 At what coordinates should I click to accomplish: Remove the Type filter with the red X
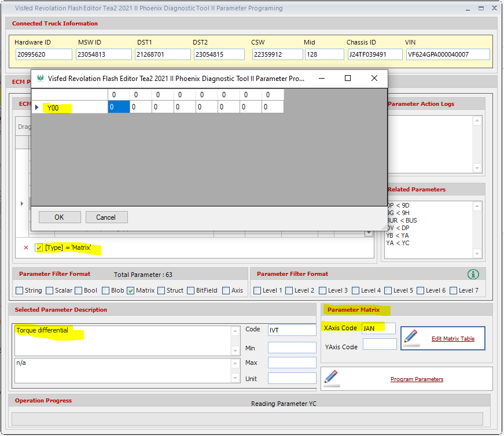[26, 247]
